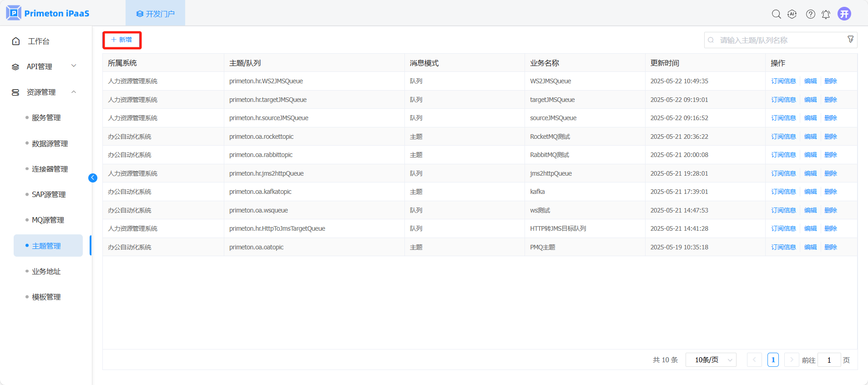Collapse the 资源管理 menu

(x=44, y=92)
